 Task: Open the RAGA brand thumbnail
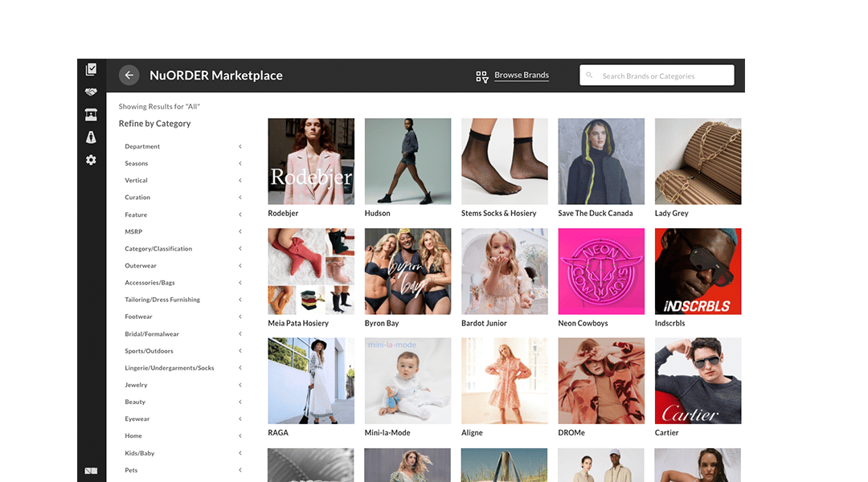(311, 381)
